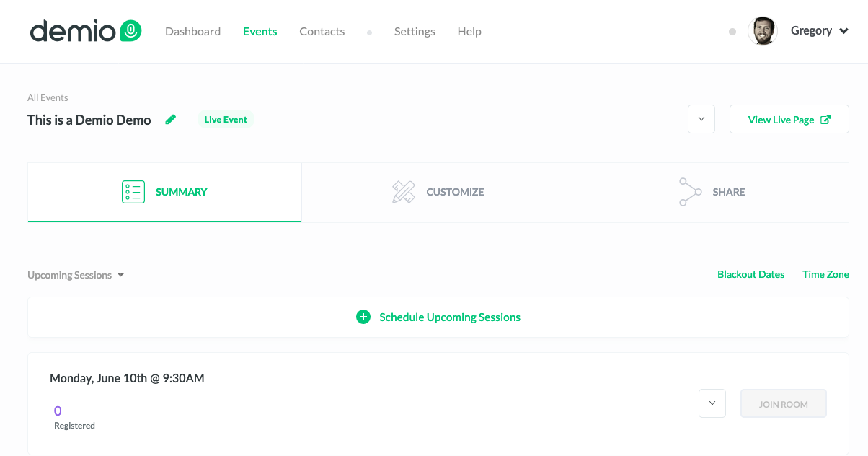
Task: Go to Dashboard
Action: (x=192, y=32)
